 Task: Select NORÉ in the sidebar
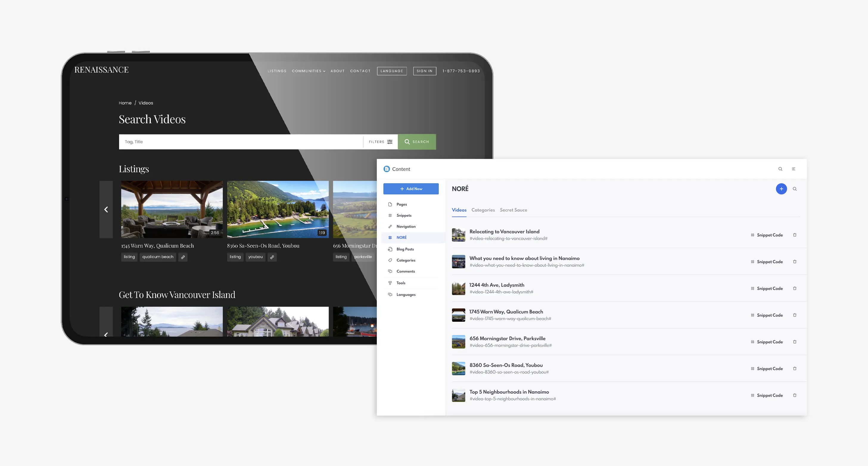click(413, 237)
